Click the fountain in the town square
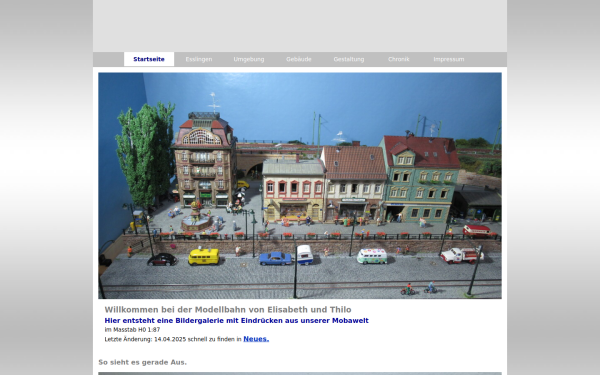 click(x=196, y=218)
